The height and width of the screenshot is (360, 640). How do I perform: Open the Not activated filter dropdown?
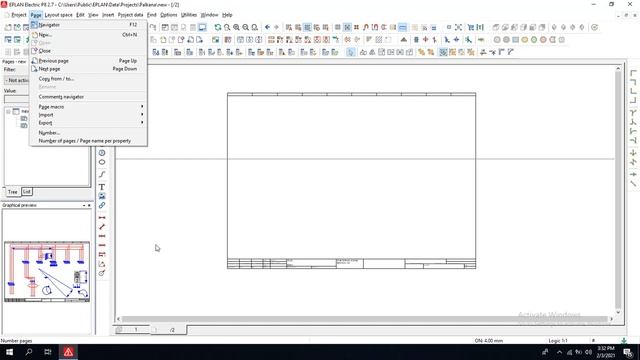[16, 80]
